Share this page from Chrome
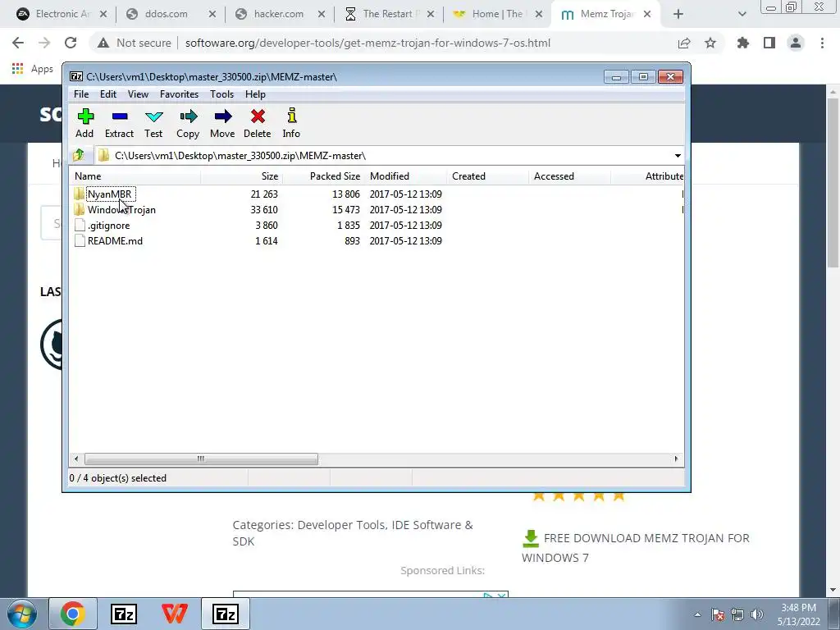 click(684, 43)
